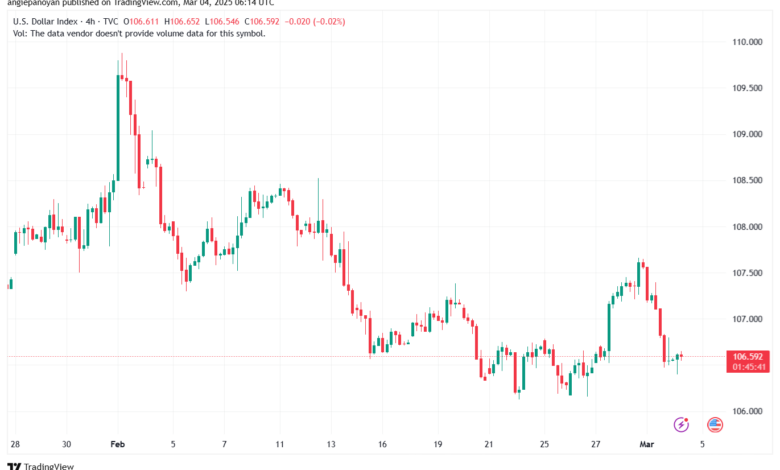Click the Feb label on the time axis

117,444
